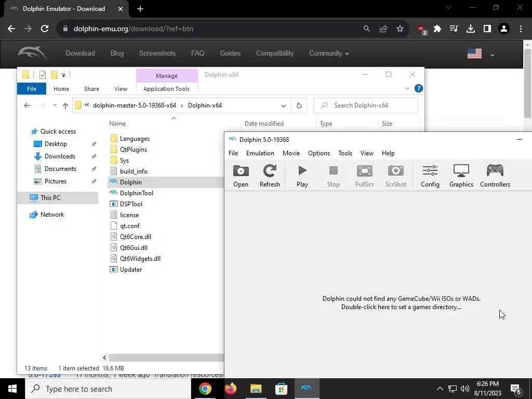Go to Downloads in Explorer sidebar
The height and width of the screenshot is (399, 532).
[60, 156]
